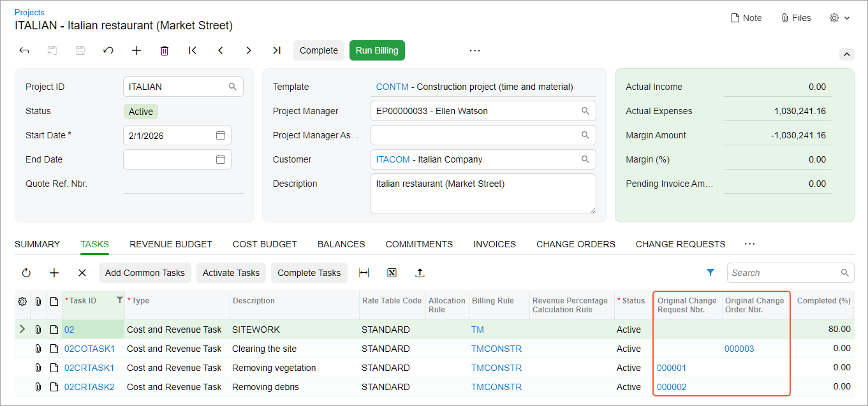Collapse the project summary header area
The height and width of the screenshot is (406, 868).
pyautogui.click(x=847, y=54)
